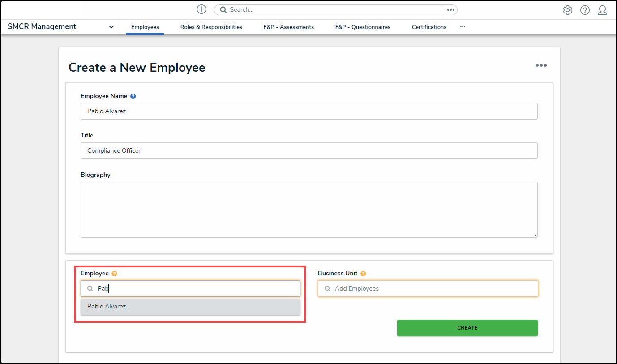Click the green CREATE button
The image size is (617, 364).
467,328
